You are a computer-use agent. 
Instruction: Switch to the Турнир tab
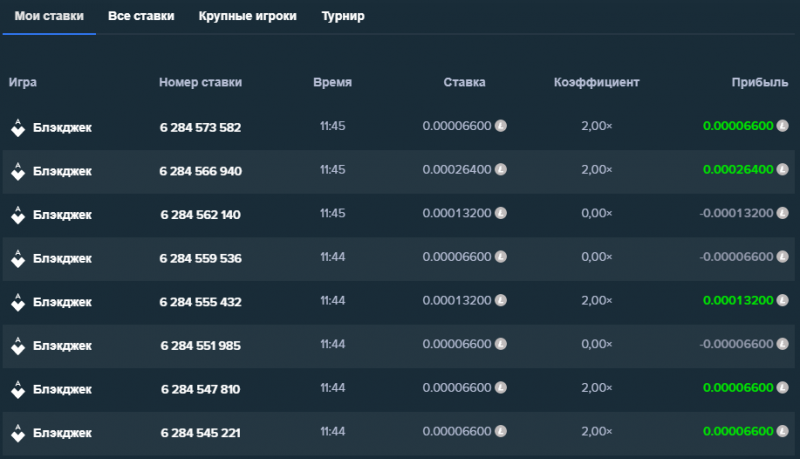(343, 16)
